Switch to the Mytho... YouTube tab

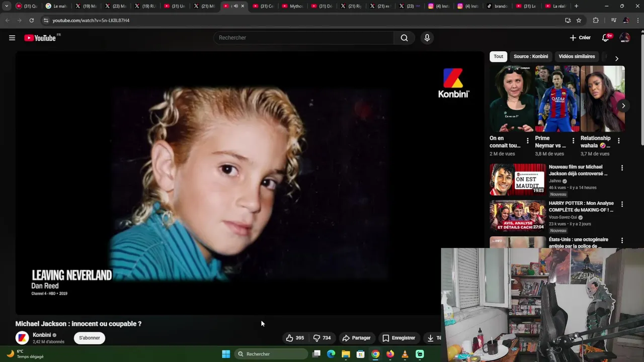click(x=293, y=6)
